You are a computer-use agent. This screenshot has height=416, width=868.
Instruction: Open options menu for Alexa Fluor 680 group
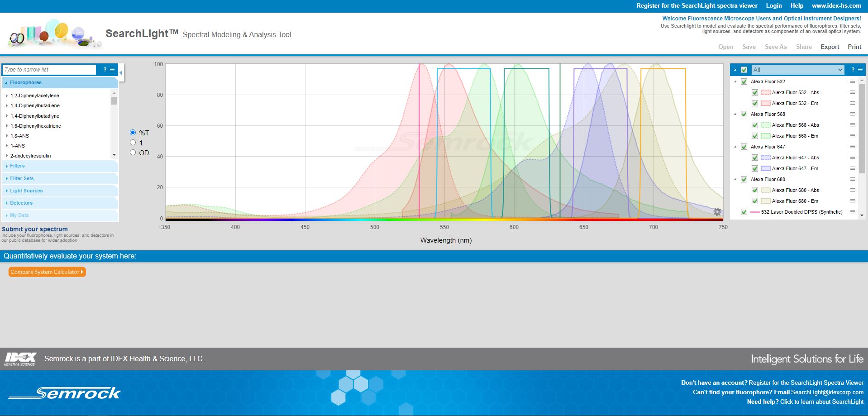pos(853,179)
